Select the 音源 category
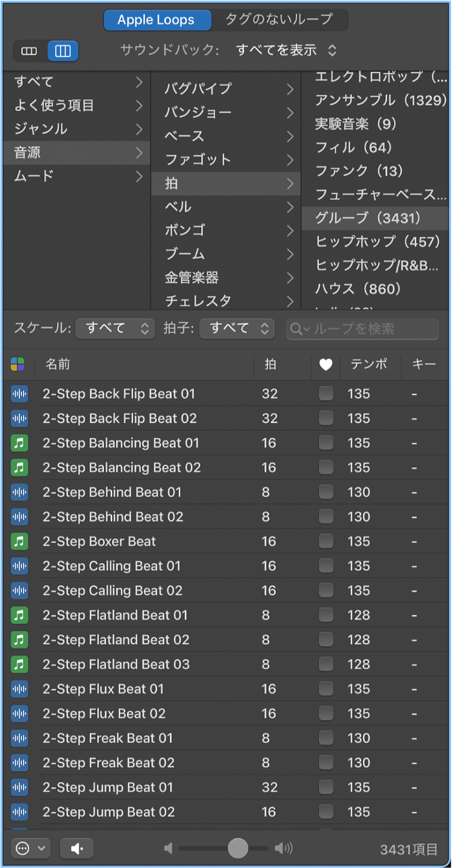Screen dimensions: 452x868 pyautogui.click(x=76, y=152)
